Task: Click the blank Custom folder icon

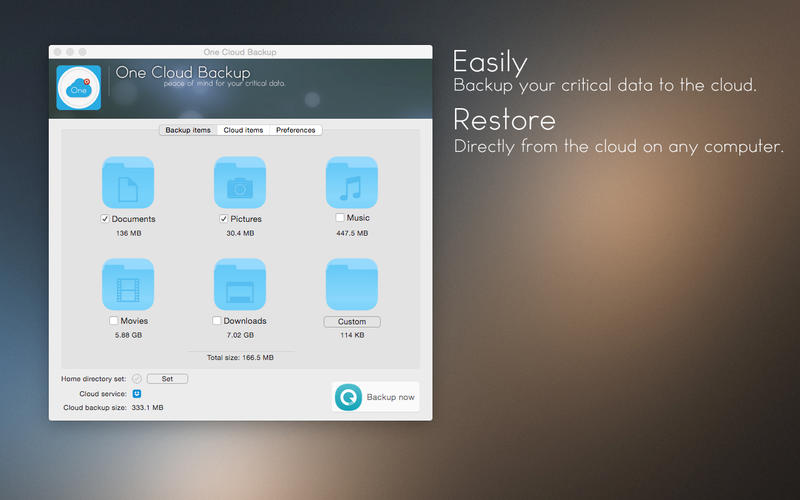Action: pyautogui.click(x=352, y=284)
